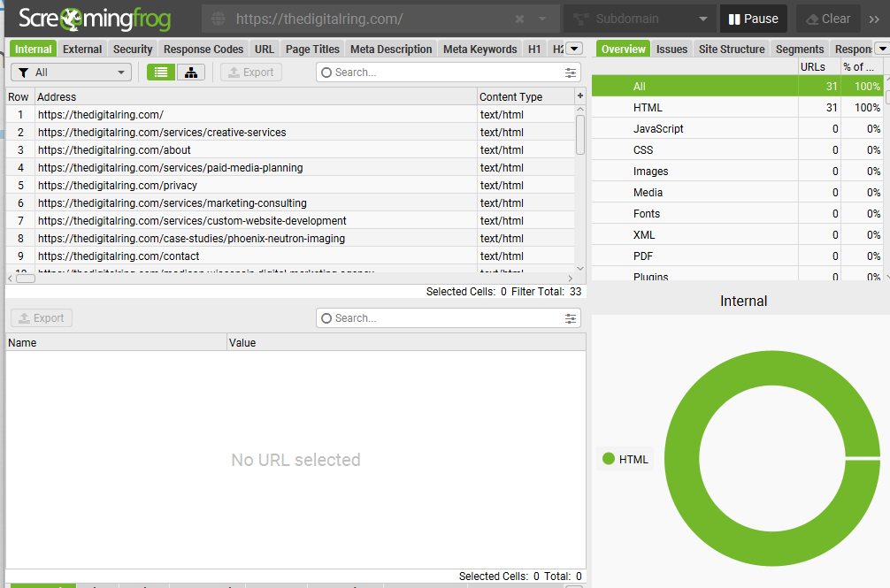Select the XML row in Overview

(737, 235)
